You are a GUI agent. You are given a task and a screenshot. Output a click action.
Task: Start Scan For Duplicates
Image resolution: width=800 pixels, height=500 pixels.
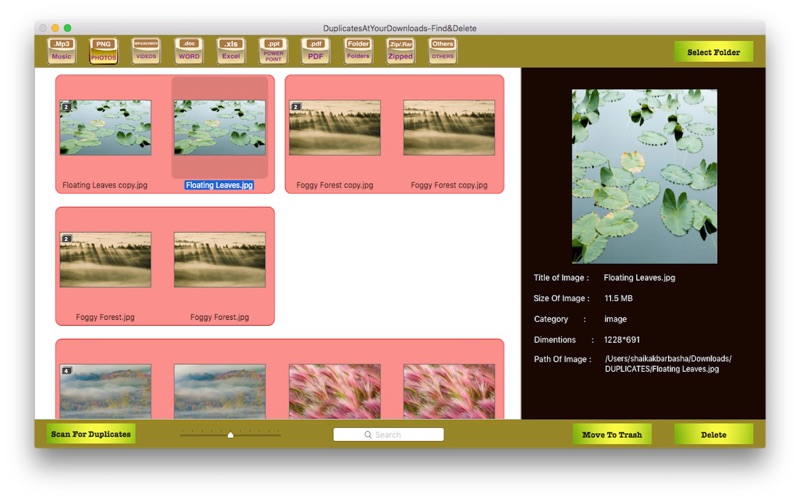pyautogui.click(x=91, y=434)
